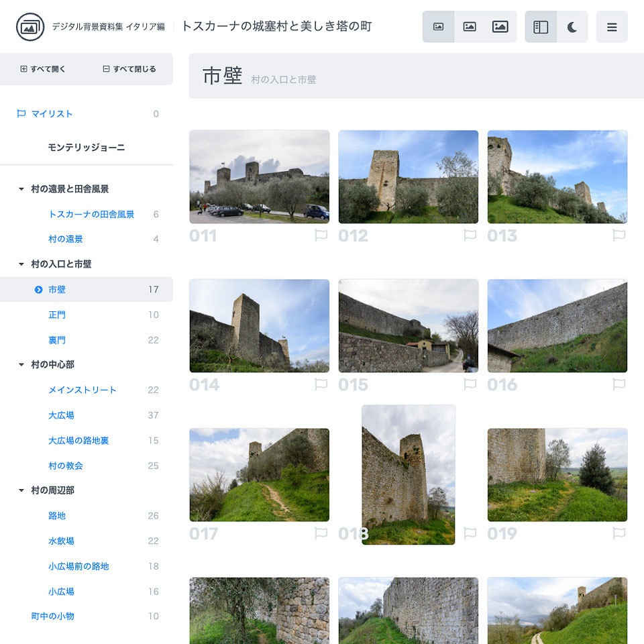This screenshot has width=644, height=644.
Task: Open thumbnail 016 long stone wall
Action: (557, 326)
